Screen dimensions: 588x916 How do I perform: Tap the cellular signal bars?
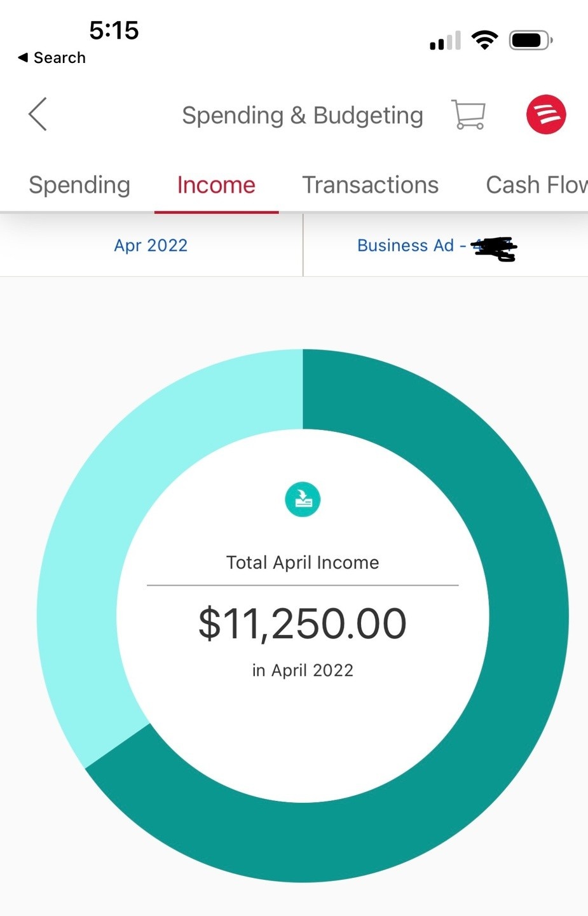[x=445, y=41]
